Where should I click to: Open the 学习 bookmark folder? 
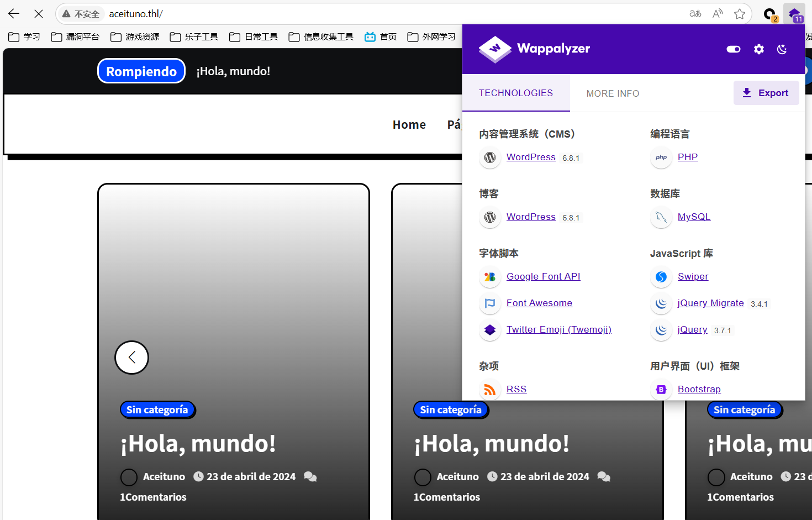click(24, 37)
